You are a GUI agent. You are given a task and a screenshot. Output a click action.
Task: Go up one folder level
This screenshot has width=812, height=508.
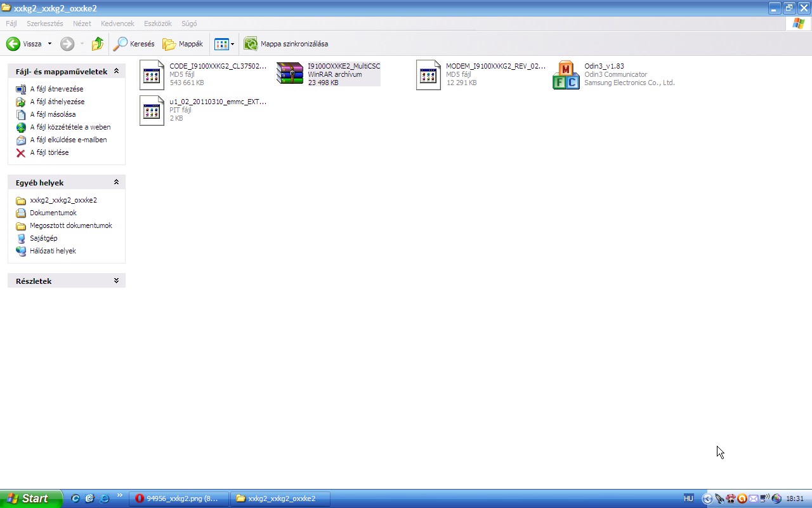pyautogui.click(x=97, y=44)
